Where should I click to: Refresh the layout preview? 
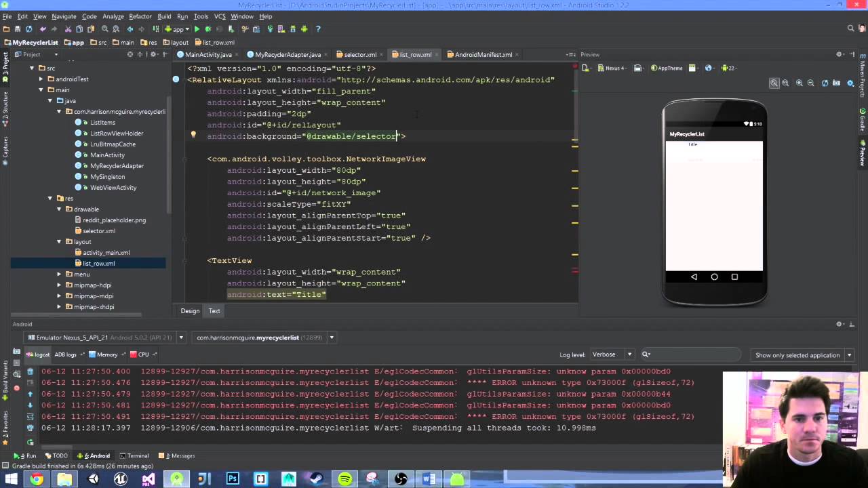[825, 83]
